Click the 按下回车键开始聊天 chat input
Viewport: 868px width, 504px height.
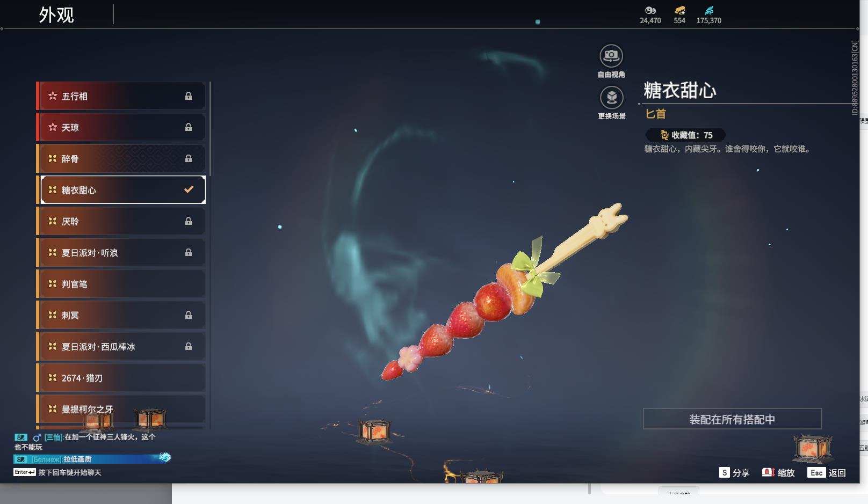[70, 472]
